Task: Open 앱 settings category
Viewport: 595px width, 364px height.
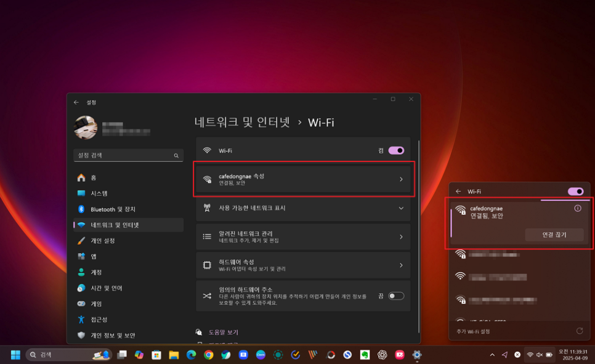Action: point(128,257)
